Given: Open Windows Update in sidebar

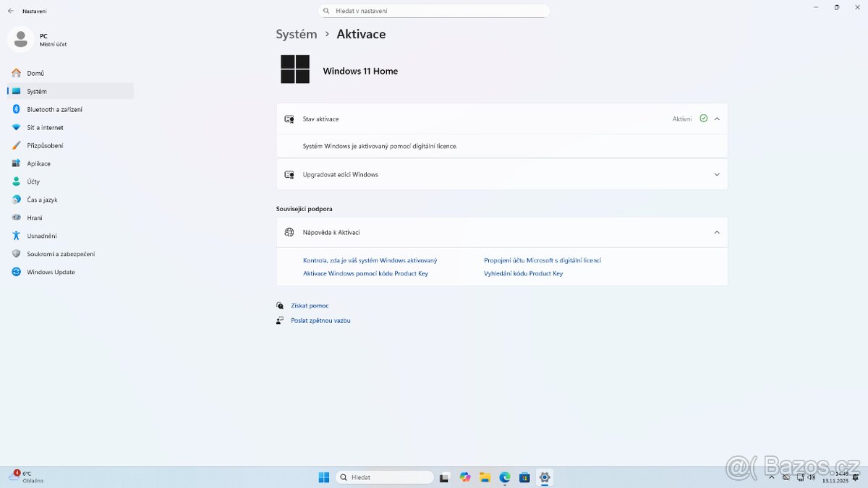Looking at the screenshot, I should coord(51,272).
